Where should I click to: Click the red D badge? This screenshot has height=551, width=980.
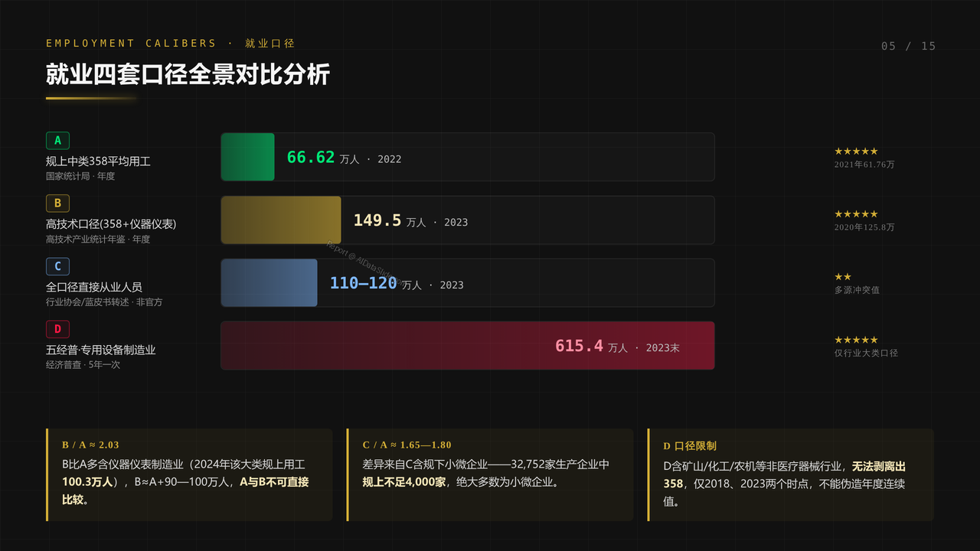[57, 329]
